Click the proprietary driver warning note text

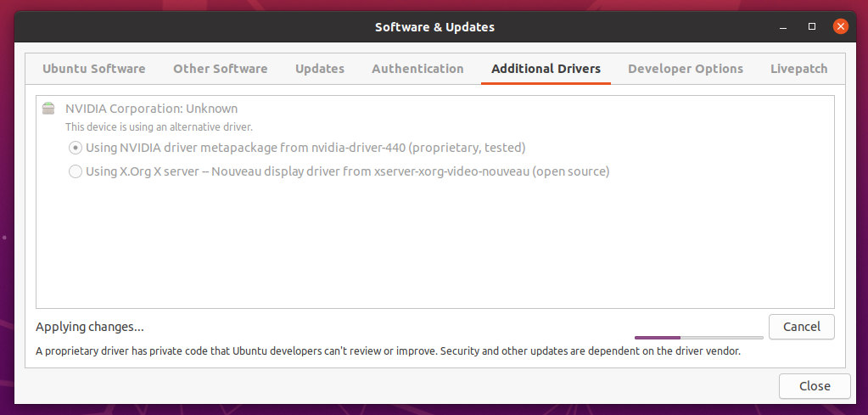coord(388,351)
